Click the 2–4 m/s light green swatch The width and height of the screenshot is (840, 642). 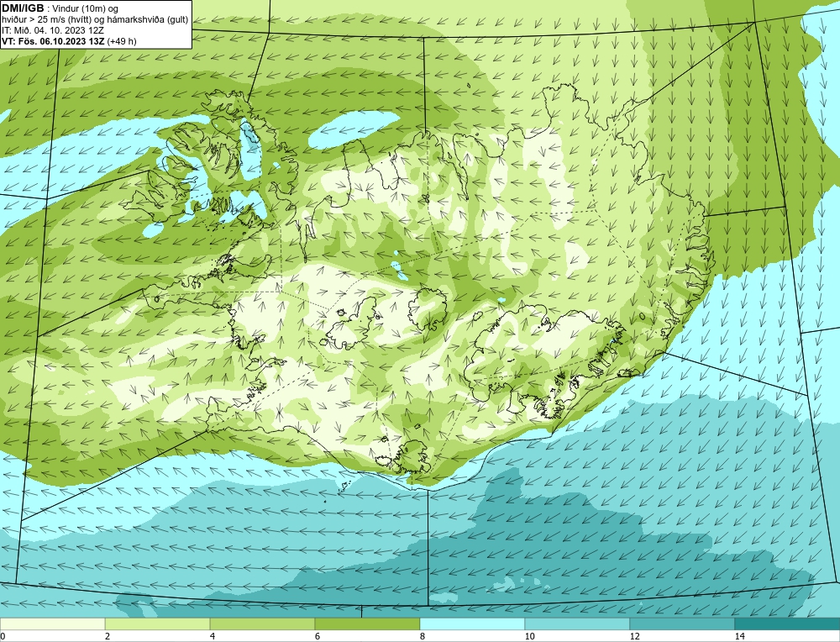click(158, 624)
